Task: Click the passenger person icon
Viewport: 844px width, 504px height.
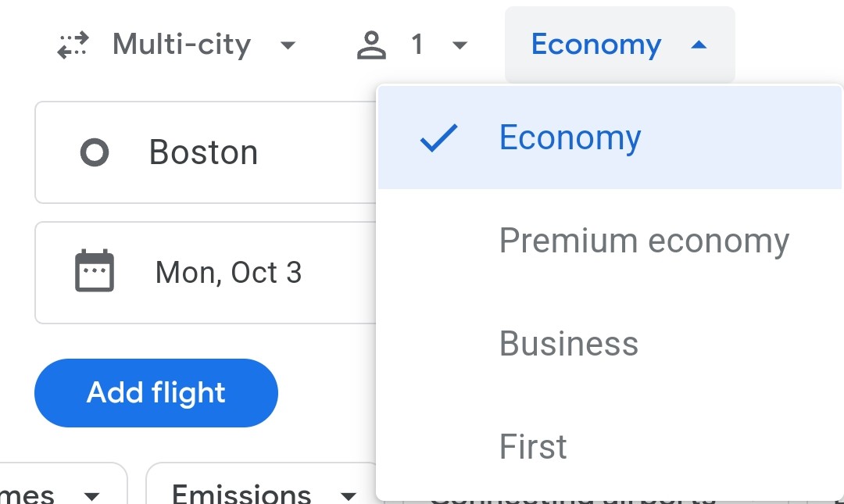Action: [x=371, y=45]
